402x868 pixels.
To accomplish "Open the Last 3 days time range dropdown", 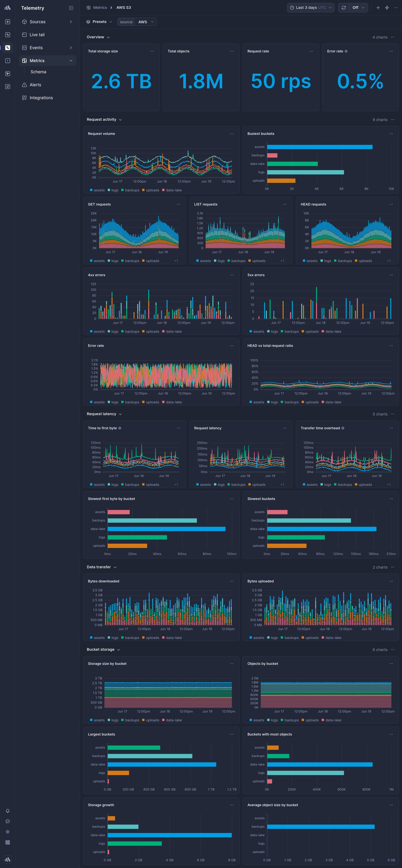I will [310, 8].
